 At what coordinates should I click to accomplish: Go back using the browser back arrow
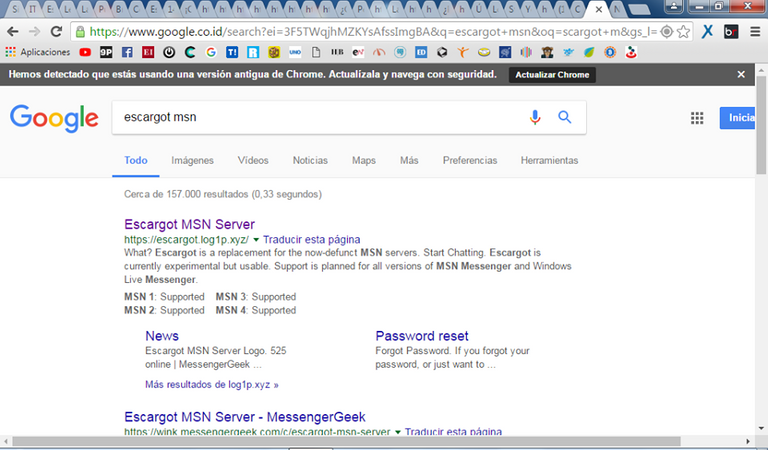13,32
